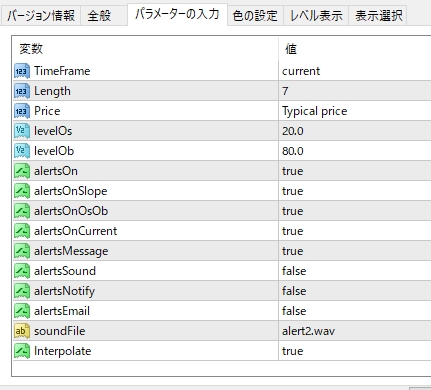Select the soundFile variable name
The height and width of the screenshot is (390, 431).
[60, 331]
